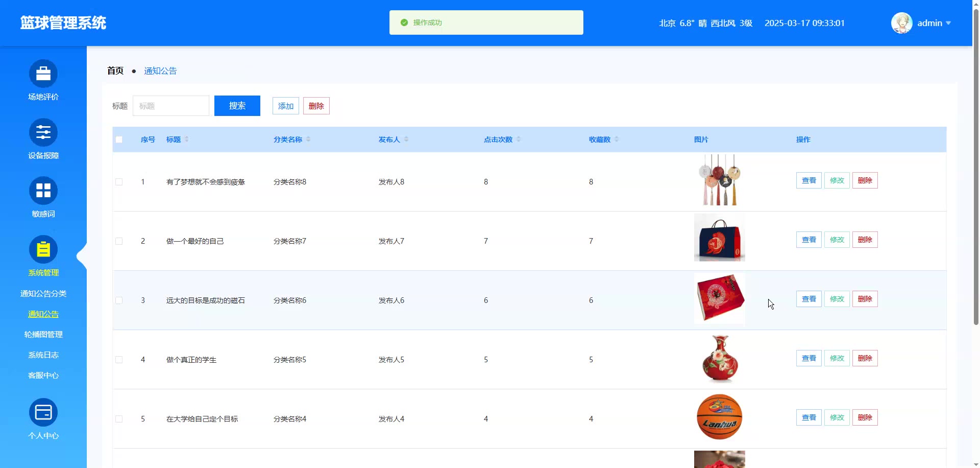Select the title 远大的目标是成功的磁石
The height and width of the screenshot is (468, 980).
click(206, 300)
